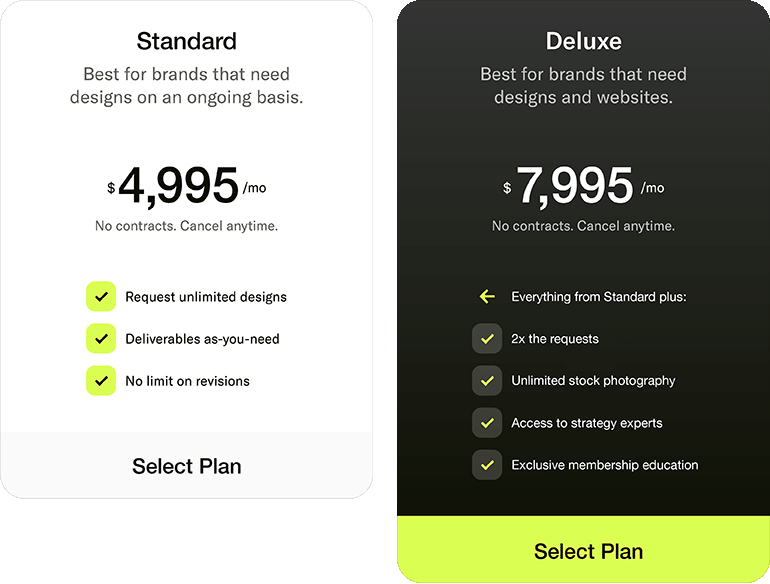Toggle the 2x the requests checkbox
Viewport: 770px width, 584px height.
point(487,339)
